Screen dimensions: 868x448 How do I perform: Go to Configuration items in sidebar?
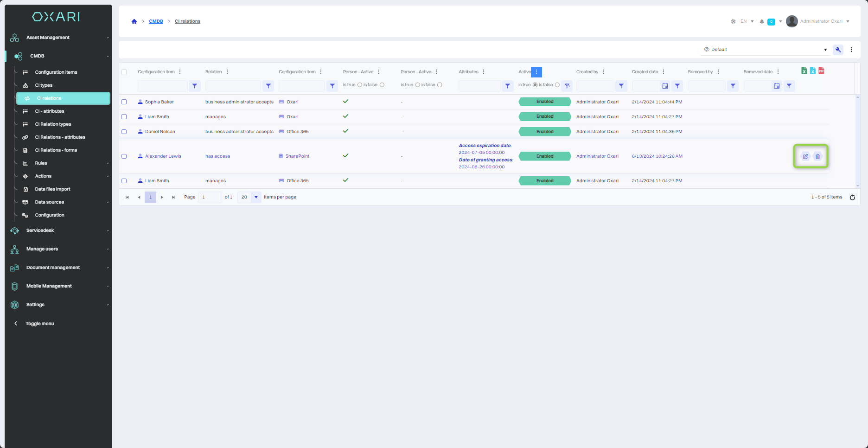point(56,72)
